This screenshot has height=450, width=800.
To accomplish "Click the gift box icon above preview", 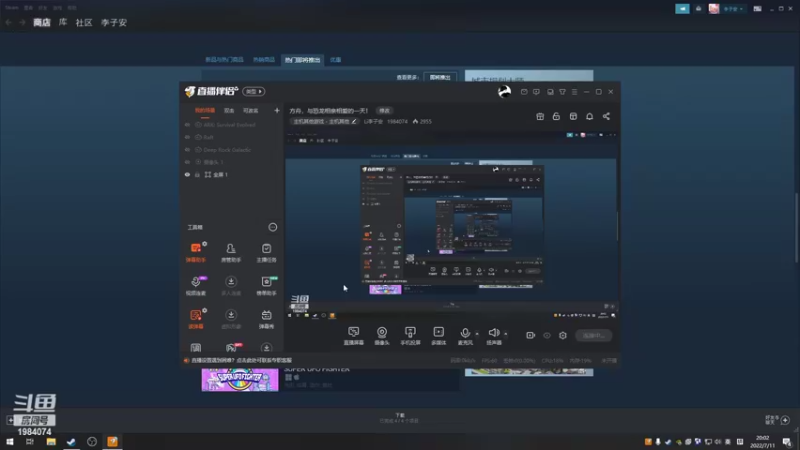I will tap(540, 116).
